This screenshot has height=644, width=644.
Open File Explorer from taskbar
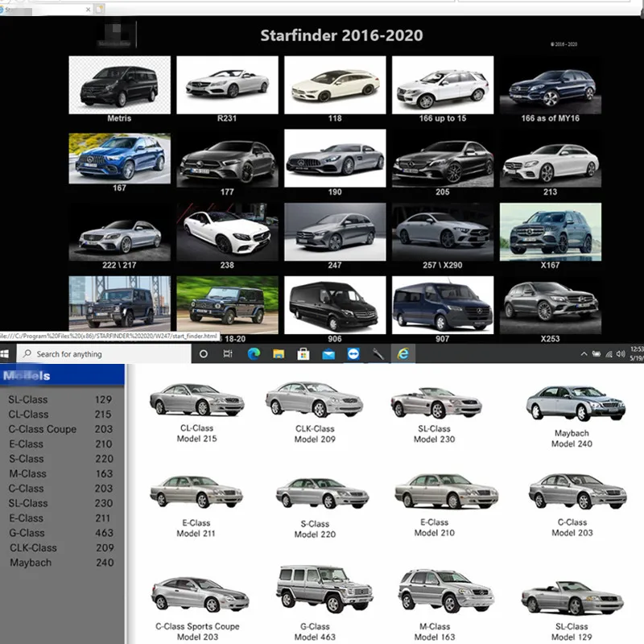(x=278, y=353)
